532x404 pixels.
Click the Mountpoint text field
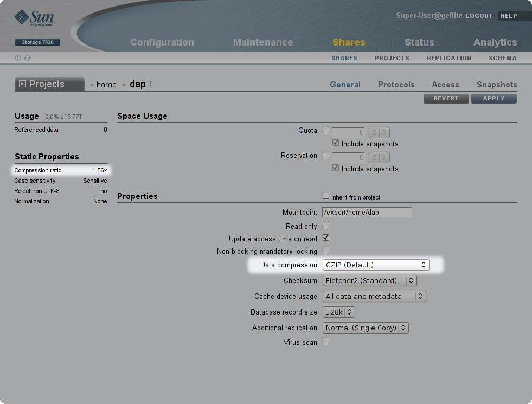[367, 213]
